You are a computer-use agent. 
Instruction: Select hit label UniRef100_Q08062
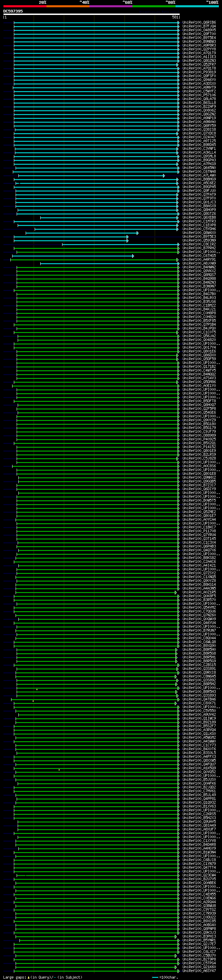[x=199, y=110]
